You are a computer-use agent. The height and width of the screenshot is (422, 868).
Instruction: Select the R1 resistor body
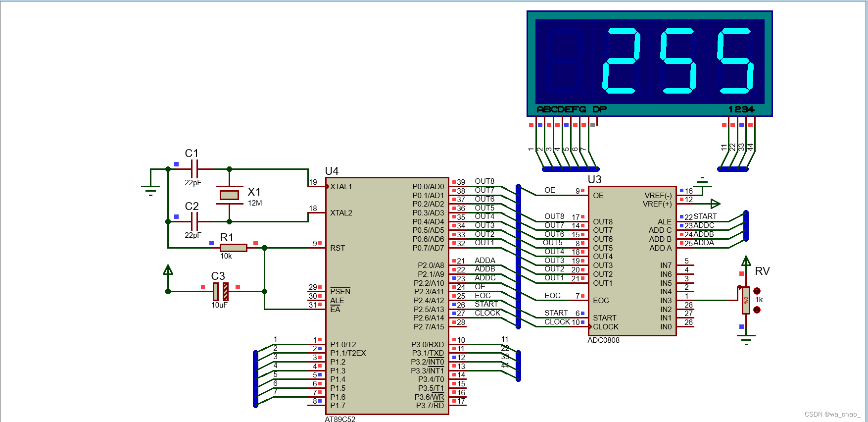pos(234,248)
